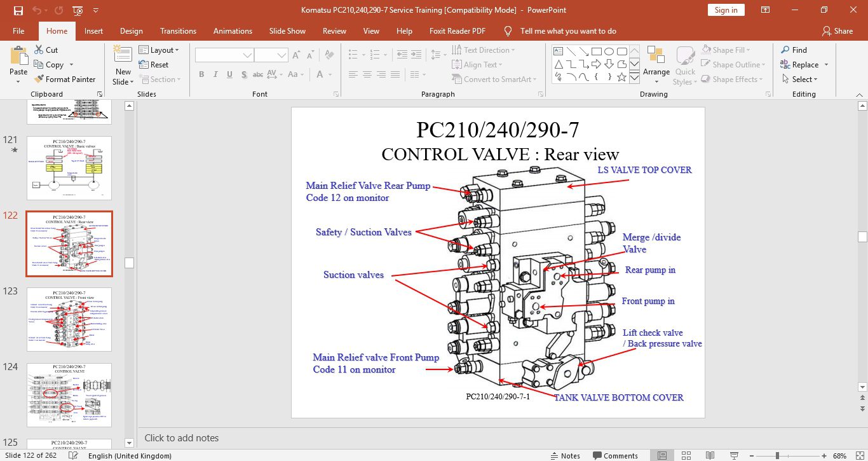Switch to Reading View
This screenshot has width=868, height=461.
pos(710,455)
